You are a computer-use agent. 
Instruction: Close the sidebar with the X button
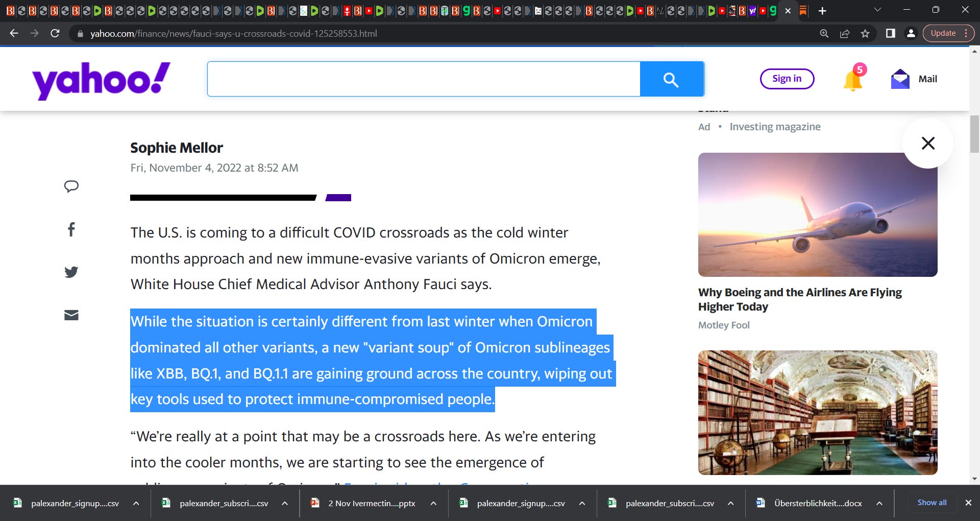[928, 143]
